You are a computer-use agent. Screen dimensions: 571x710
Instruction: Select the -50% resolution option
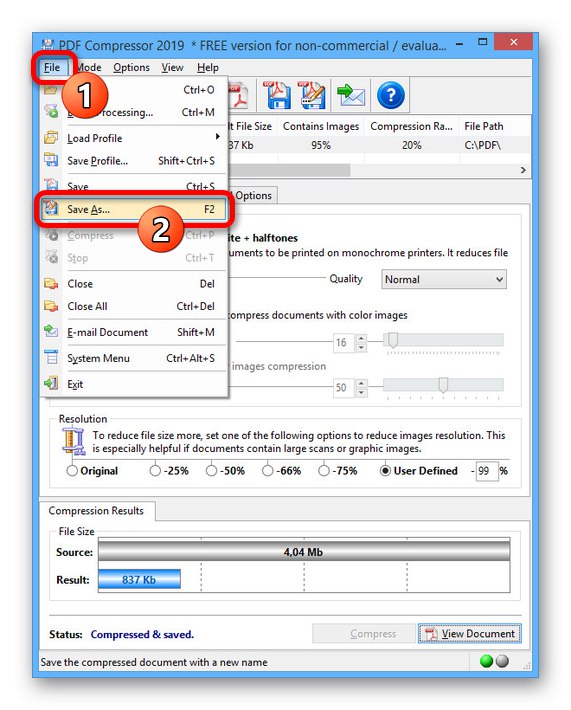(211, 471)
